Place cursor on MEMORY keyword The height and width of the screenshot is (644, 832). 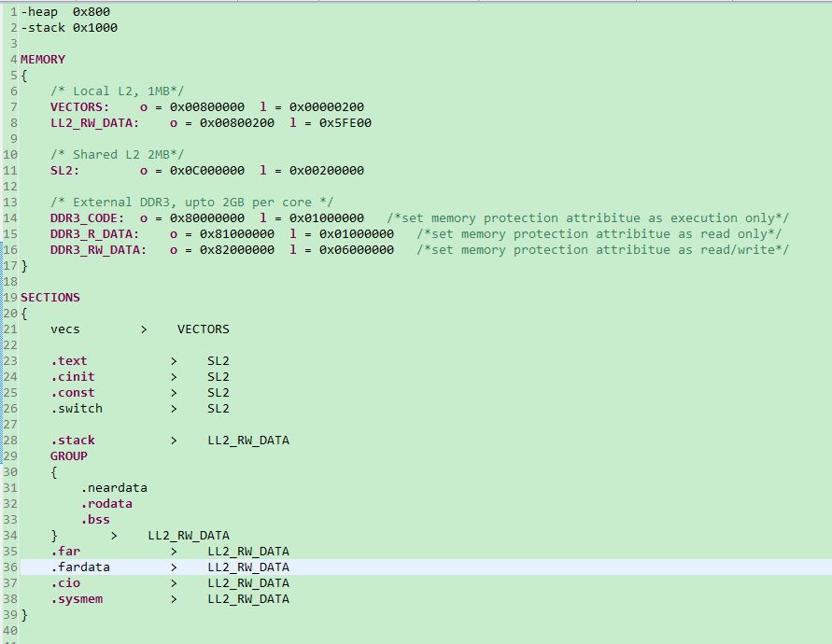pos(43,60)
